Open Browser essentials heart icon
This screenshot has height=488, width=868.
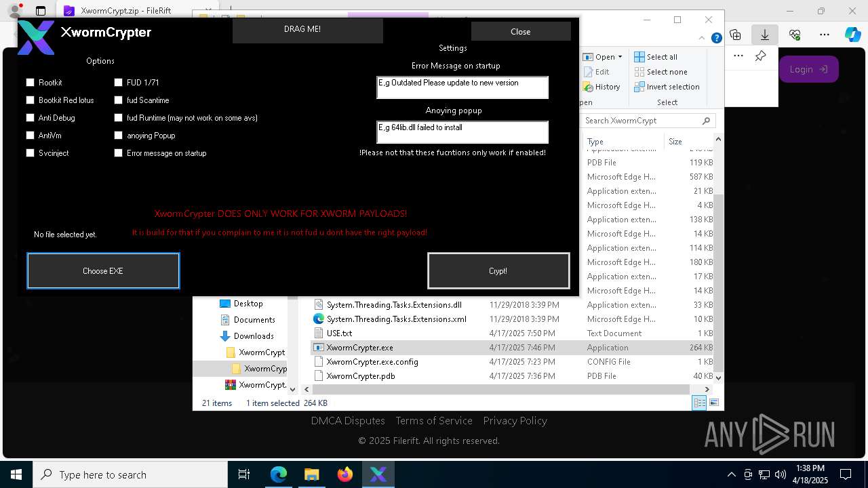coord(795,35)
